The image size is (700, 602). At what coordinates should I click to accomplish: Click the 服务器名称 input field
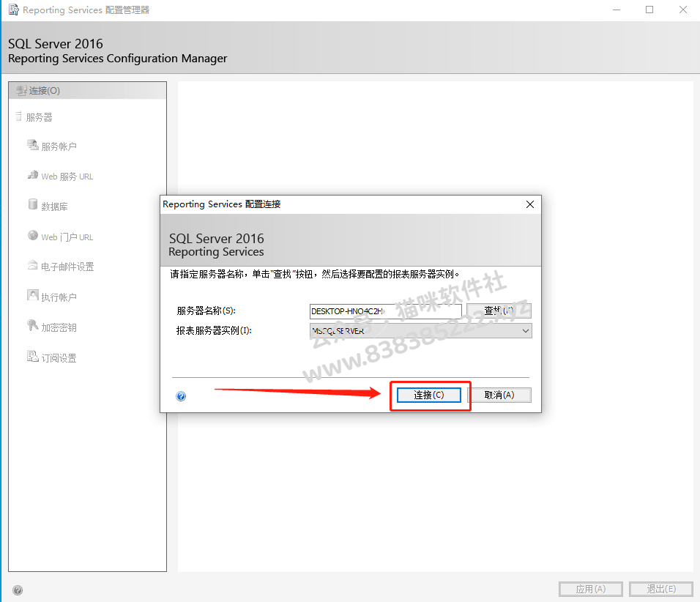pos(386,311)
